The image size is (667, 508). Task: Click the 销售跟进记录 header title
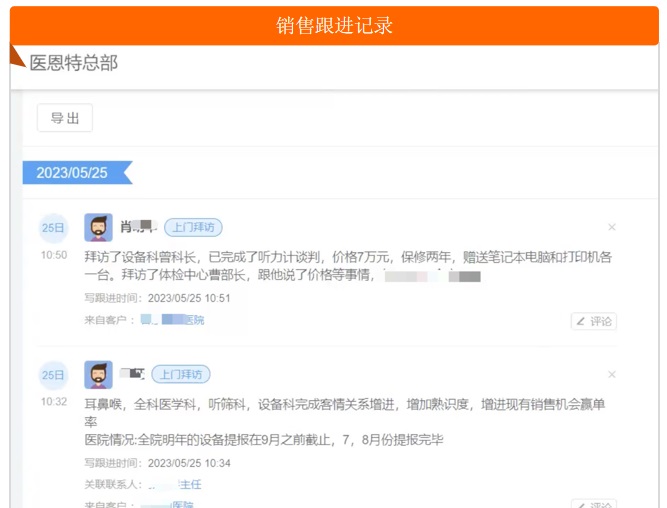click(x=334, y=26)
